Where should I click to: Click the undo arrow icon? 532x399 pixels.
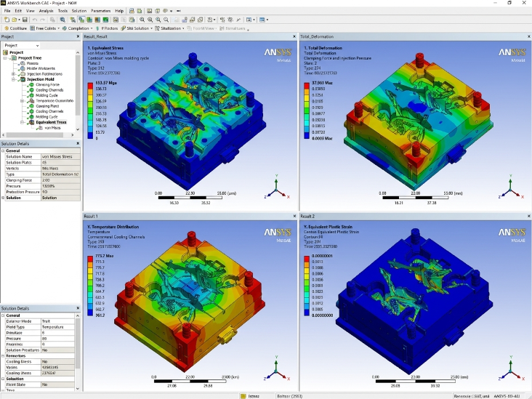click(35, 20)
